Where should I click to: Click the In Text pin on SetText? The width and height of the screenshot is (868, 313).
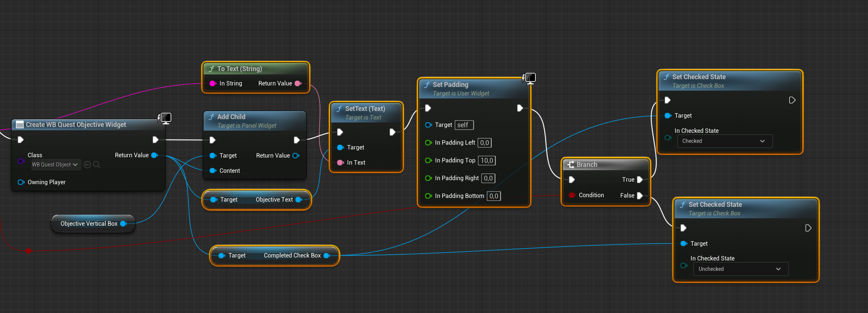pyautogui.click(x=340, y=162)
